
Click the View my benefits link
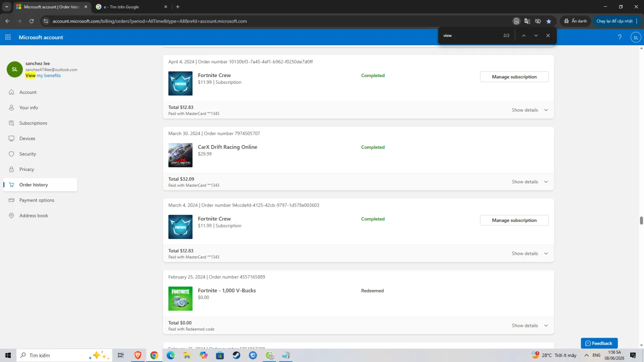click(43, 76)
